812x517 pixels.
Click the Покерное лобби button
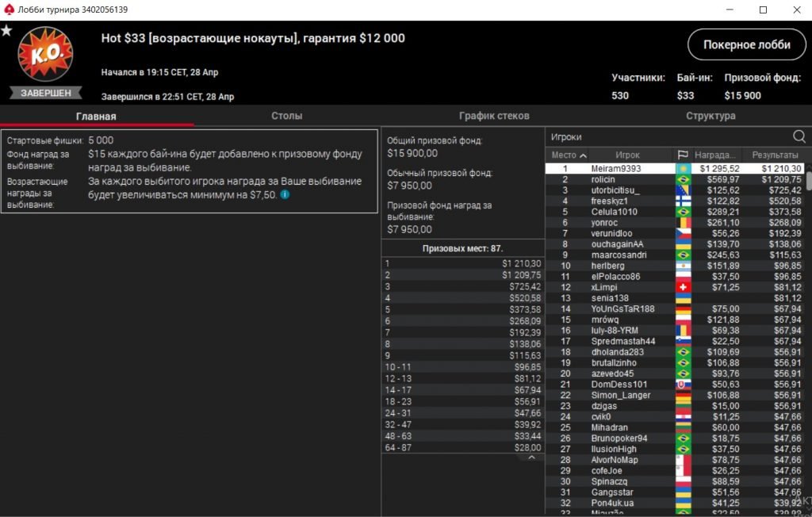point(740,45)
